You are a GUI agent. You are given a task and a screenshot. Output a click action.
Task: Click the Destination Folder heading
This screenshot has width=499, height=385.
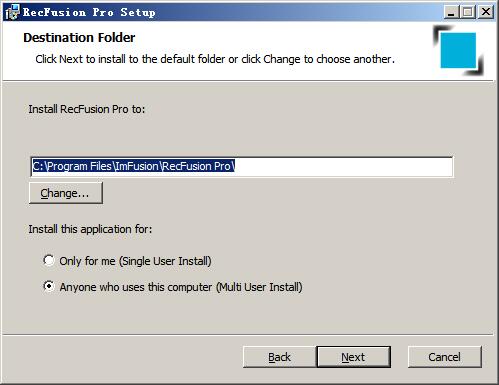(x=79, y=37)
